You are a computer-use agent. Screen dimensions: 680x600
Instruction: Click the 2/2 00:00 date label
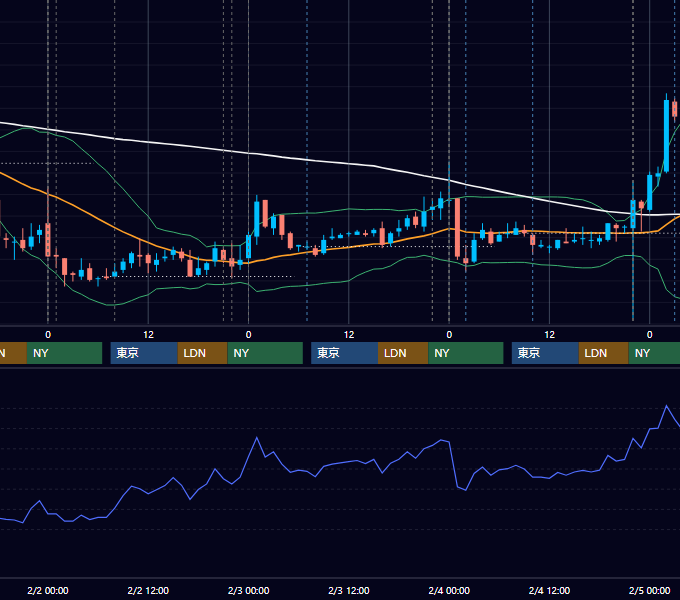pos(48,590)
